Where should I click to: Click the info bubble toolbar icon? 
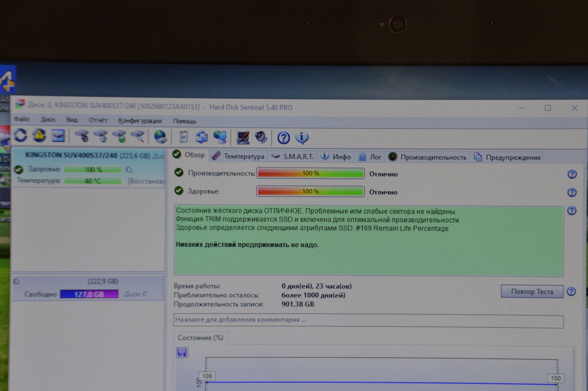click(302, 138)
